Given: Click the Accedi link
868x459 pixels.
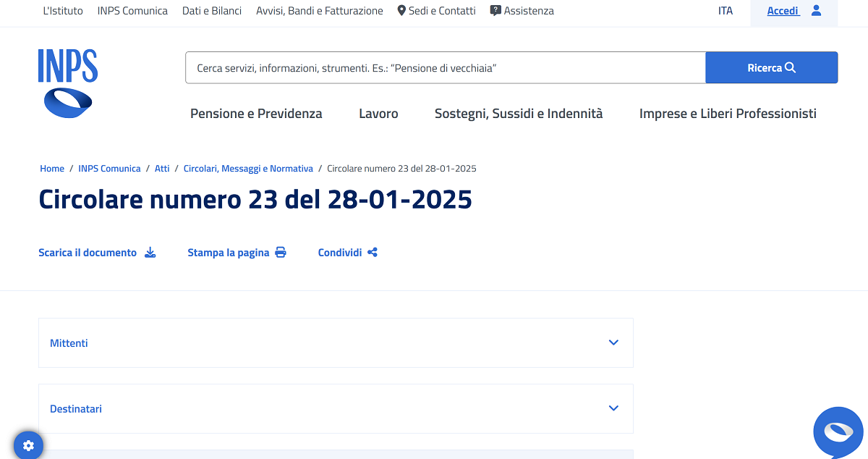Looking at the screenshot, I should coord(783,10).
